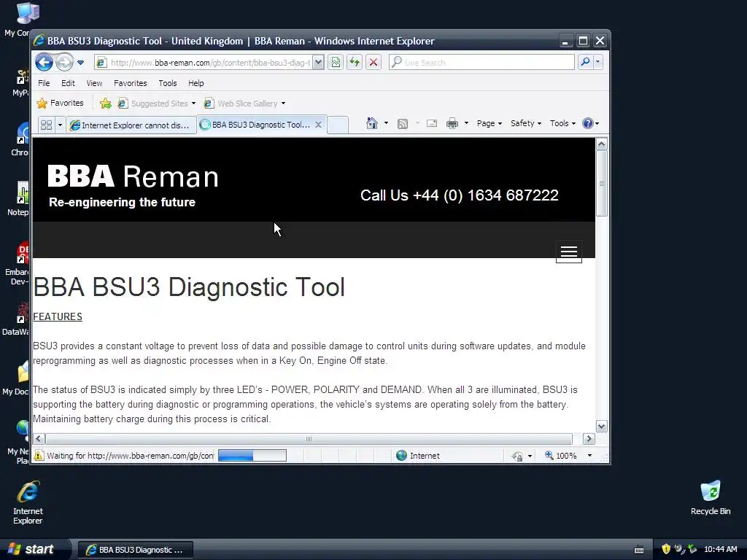Open the Tools menu in menu bar

tap(167, 83)
